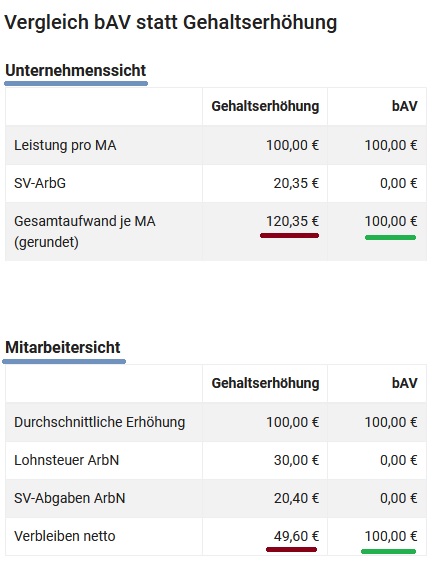Select the SV-ArbG row label
The width and height of the screenshot is (436, 583).
(40, 183)
